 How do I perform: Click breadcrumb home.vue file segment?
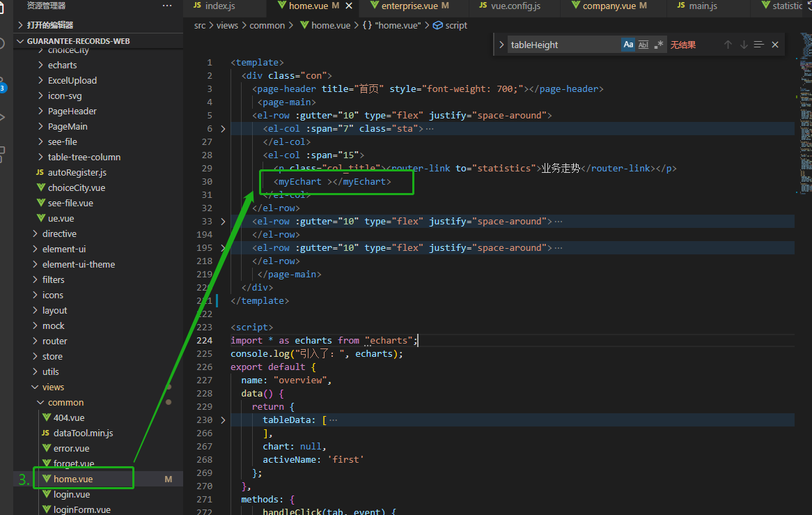(326, 25)
